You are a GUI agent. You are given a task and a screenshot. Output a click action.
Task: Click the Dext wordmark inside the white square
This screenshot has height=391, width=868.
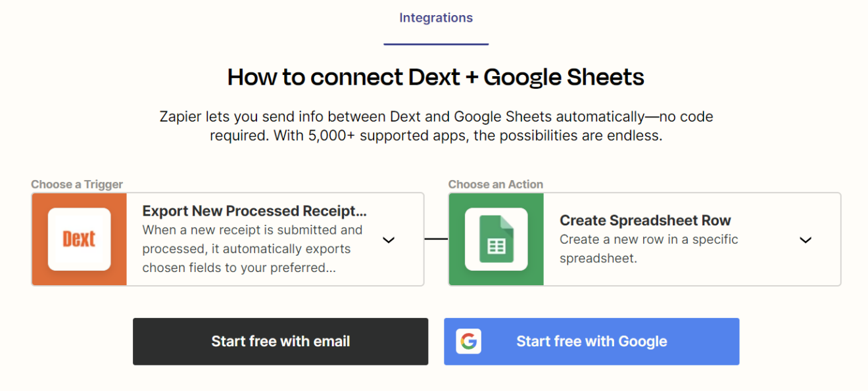coord(79,239)
